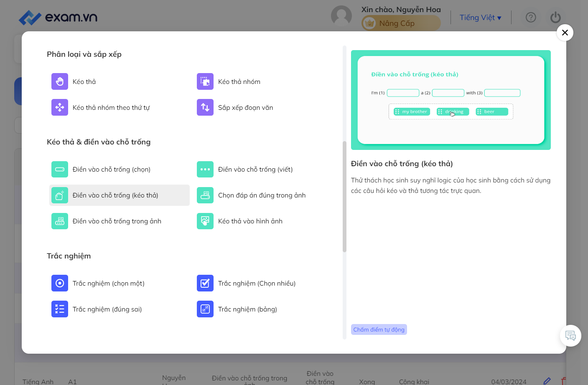Click the exam.vn logo
The width and height of the screenshot is (588, 385).
point(58,18)
